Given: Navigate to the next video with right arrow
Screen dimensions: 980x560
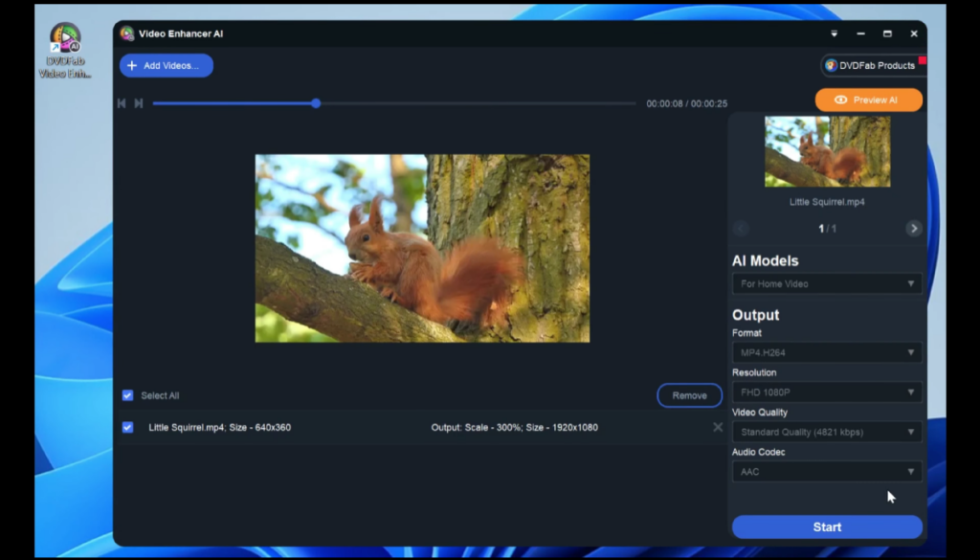Looking at the screenshot, I should coord(913,229).
